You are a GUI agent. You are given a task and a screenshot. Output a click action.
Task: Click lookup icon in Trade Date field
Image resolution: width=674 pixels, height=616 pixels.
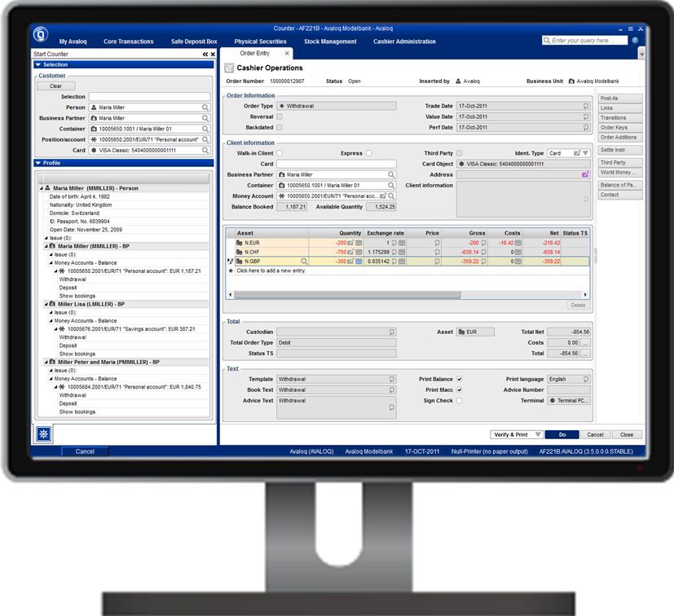[586, 106]
